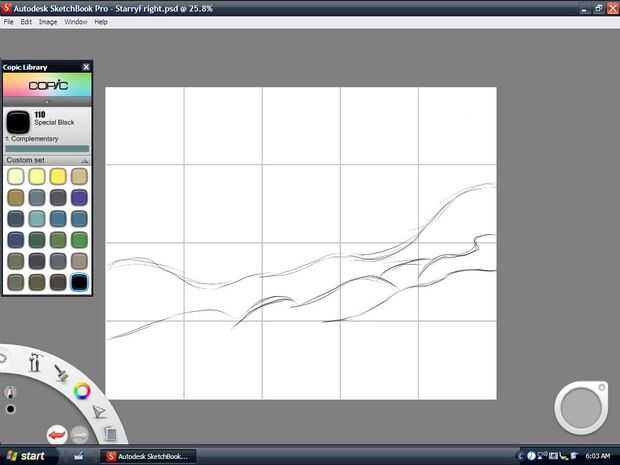The width and height of the screenshot is (620, 465).
Task: Choose the highlighted black Copic swatch
Action: (x=79, y=282)
